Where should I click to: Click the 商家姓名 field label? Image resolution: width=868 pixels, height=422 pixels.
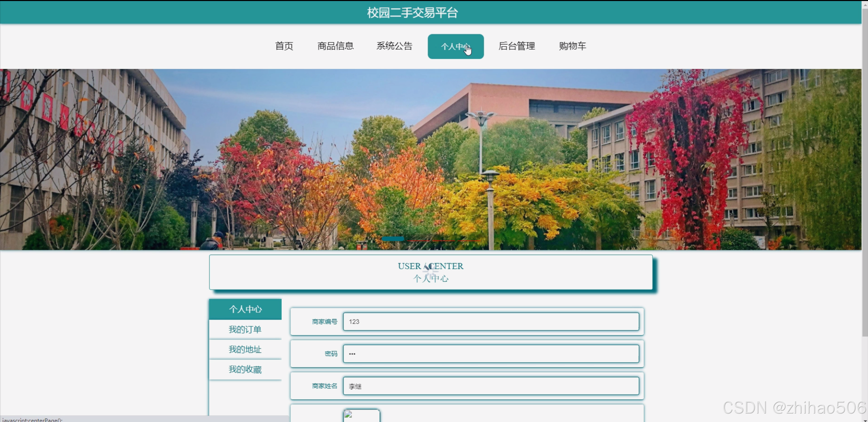(325, 386)
